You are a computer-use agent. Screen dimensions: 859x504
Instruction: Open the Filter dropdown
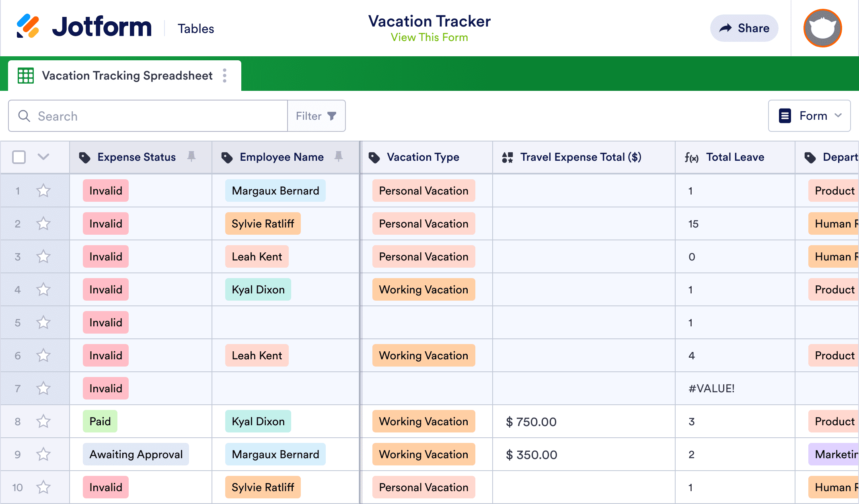316,116
